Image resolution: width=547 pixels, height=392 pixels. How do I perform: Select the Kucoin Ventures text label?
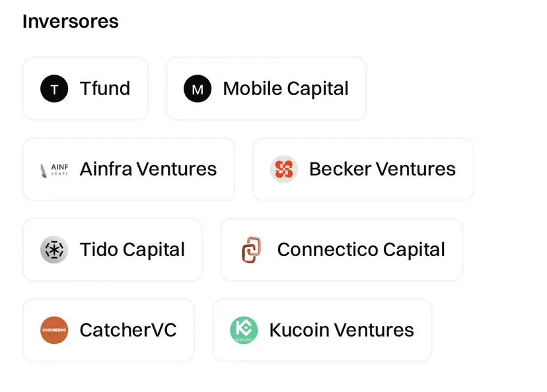(342, 330)
